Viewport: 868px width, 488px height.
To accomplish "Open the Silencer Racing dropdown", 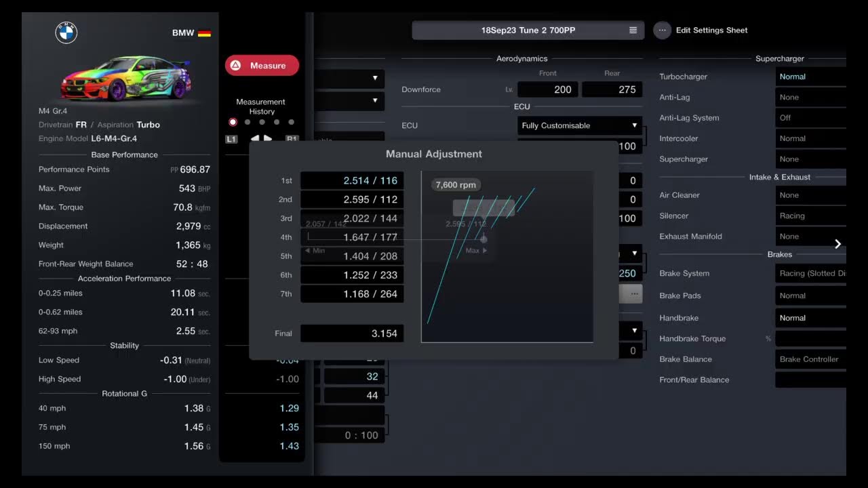I will pyautogui.click(x=811, y=216).
